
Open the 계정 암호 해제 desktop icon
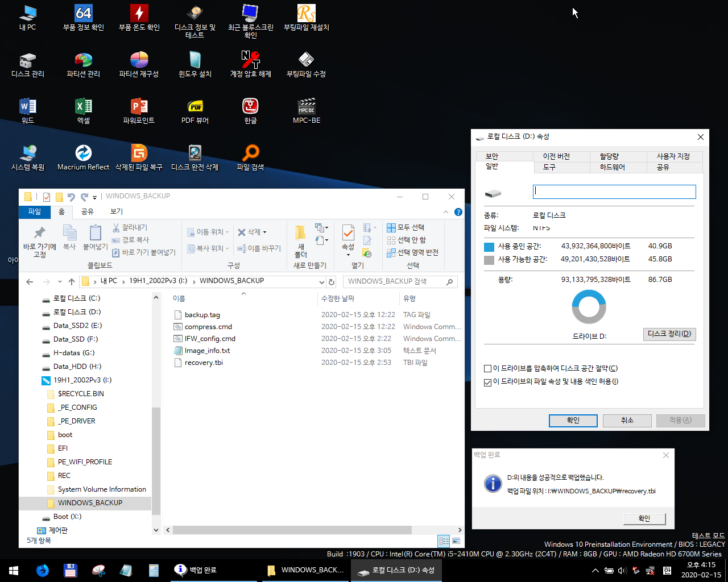pos(251,65)
